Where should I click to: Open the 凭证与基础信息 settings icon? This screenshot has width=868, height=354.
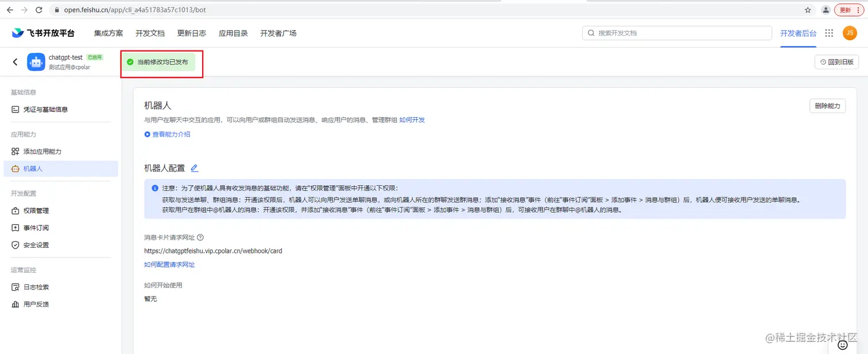pyautogui.click(x=15, y=109)
